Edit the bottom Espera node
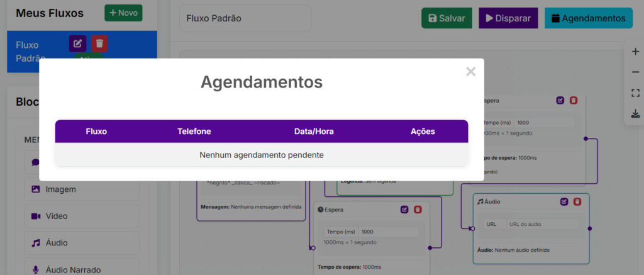The width and height of the screenshot is (644, 275). [x=404, y=210]
